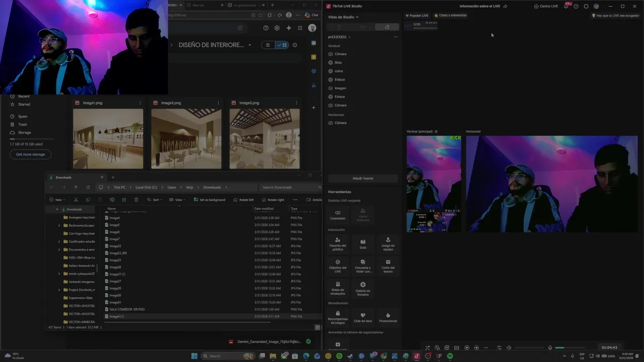Open the Guía tool
The width and height of the screenshot is (644, 362).
coord(363,244)
